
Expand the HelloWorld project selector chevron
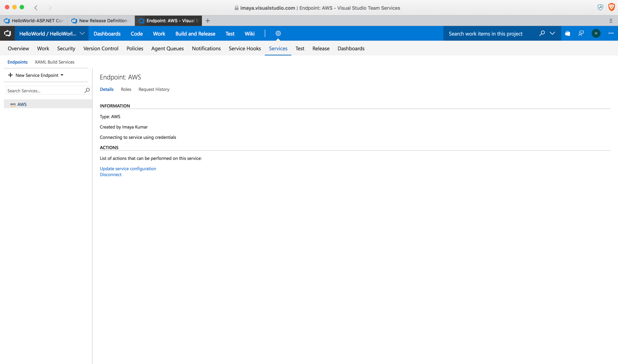(82, 33)
